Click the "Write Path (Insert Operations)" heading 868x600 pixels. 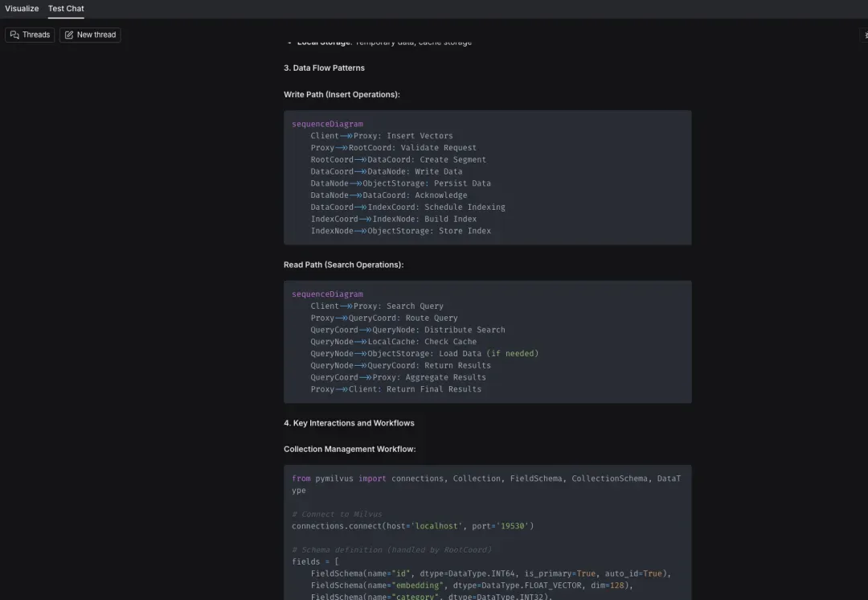pyautogui.click(x=342, y=95)
